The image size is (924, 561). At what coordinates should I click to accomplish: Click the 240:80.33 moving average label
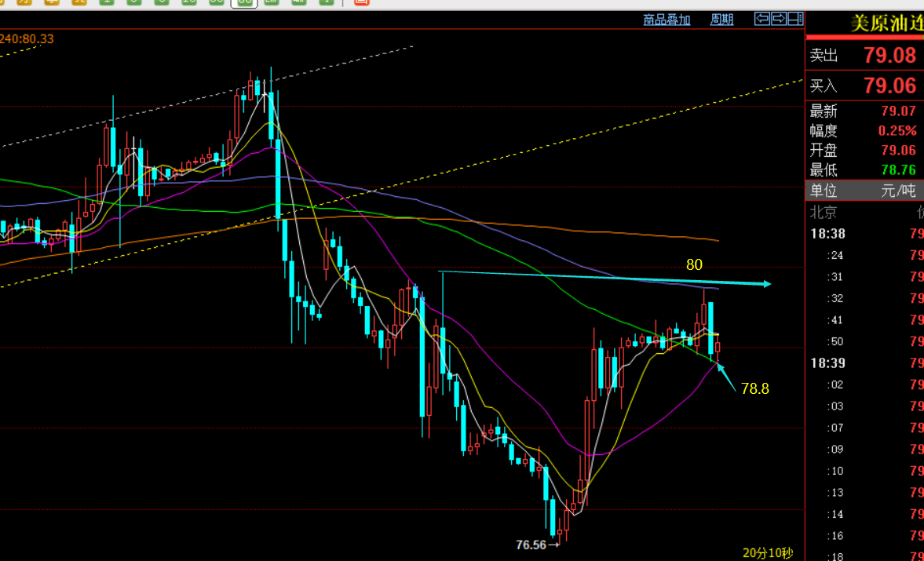click(x=27, y=39)
